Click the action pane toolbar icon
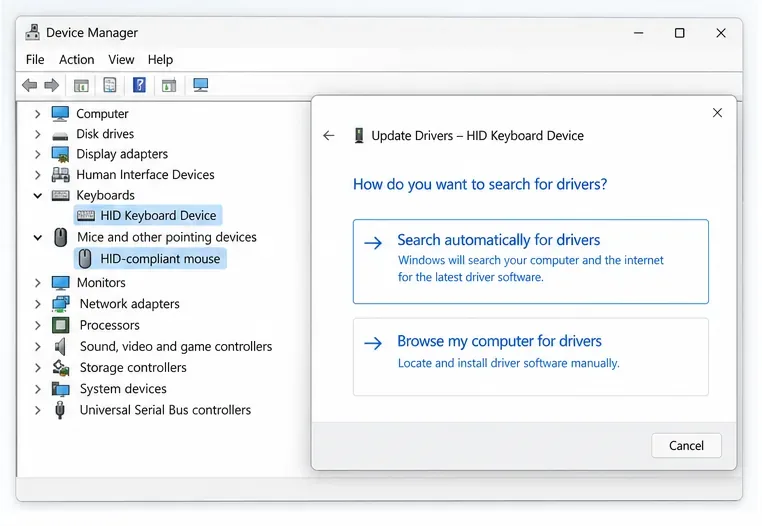 [169, 86]
